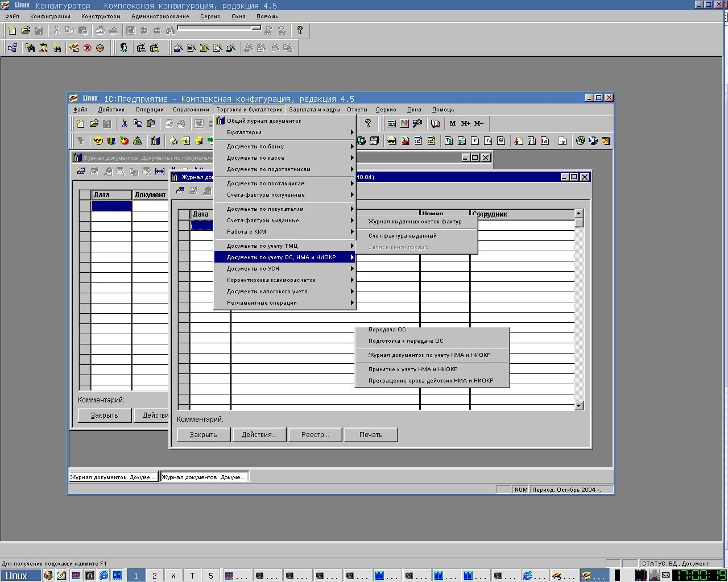Expand Документы по банку submenu

click(284, 147)
